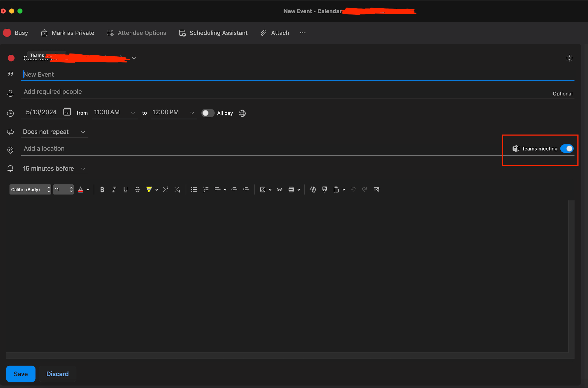Image resolution: width=588 pixels, height=388 pixels.
Task: Open the Does not repeat dropdown
Action: (54, 132)
